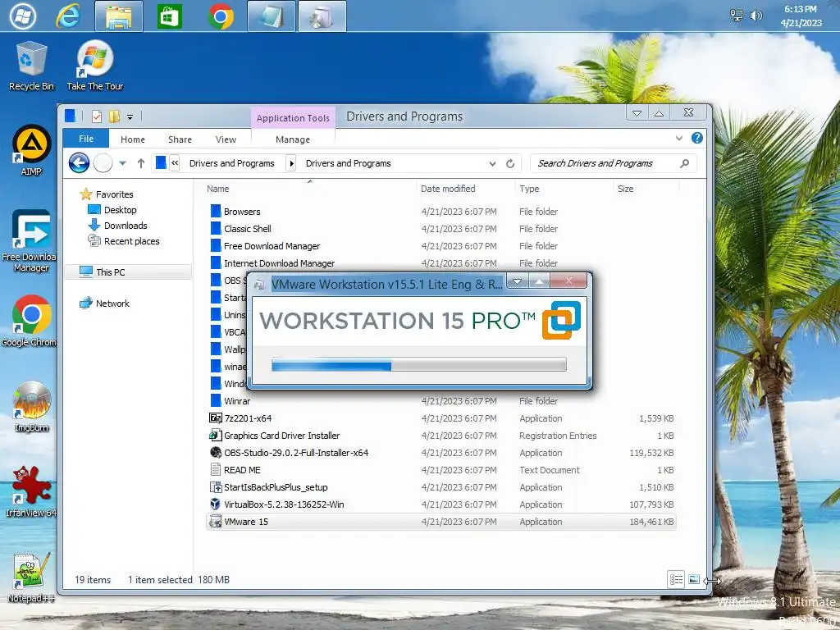Click New Folder icon in quick access toolbar

tap(114, 116)
